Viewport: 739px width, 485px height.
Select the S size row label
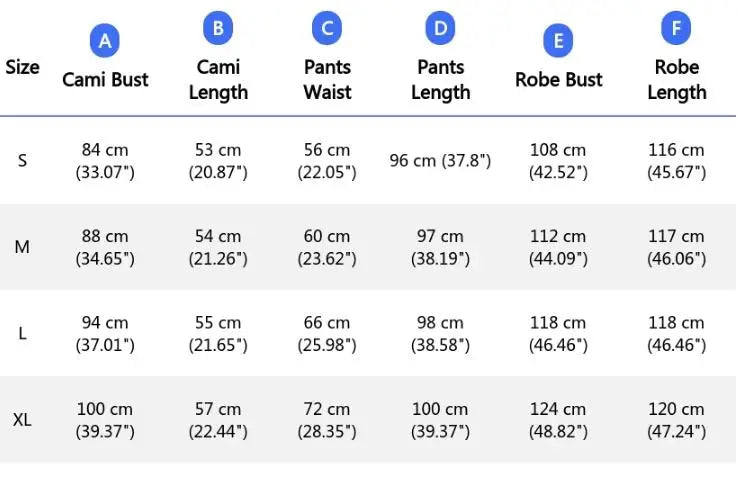coord(22,160)
